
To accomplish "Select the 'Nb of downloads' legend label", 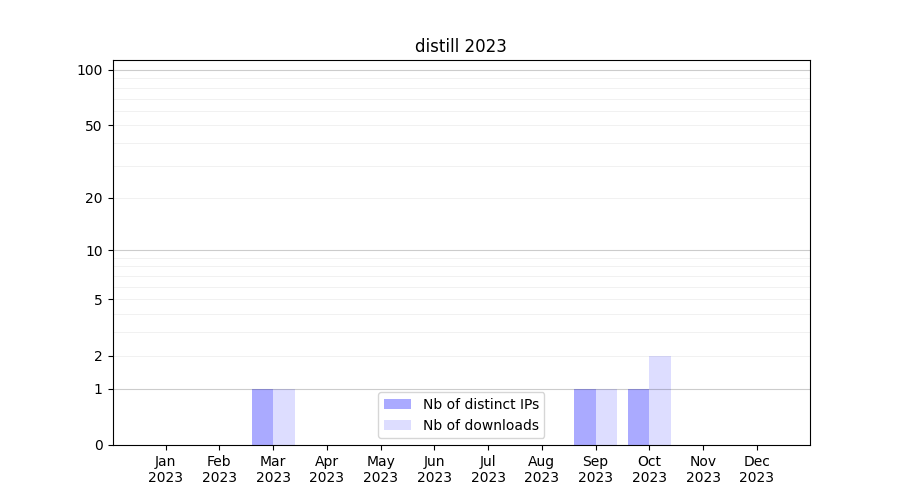I will (480, 425).
